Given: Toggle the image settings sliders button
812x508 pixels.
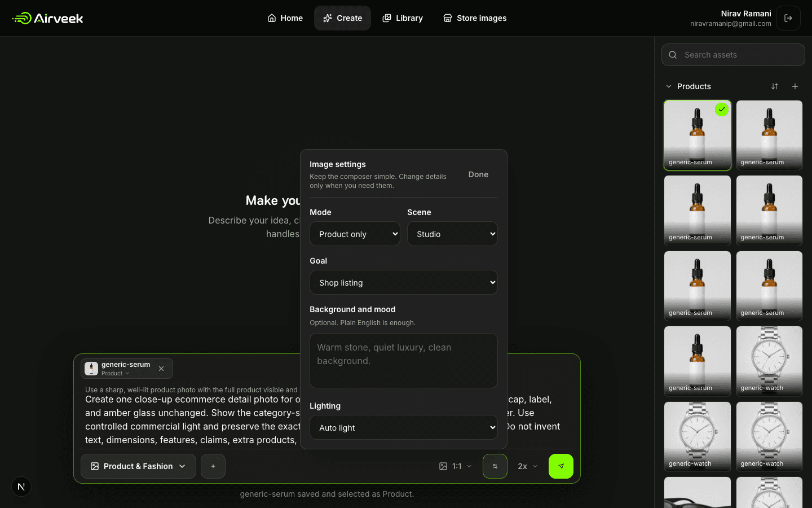Looking at the screenshot, I should pos(495,466).
